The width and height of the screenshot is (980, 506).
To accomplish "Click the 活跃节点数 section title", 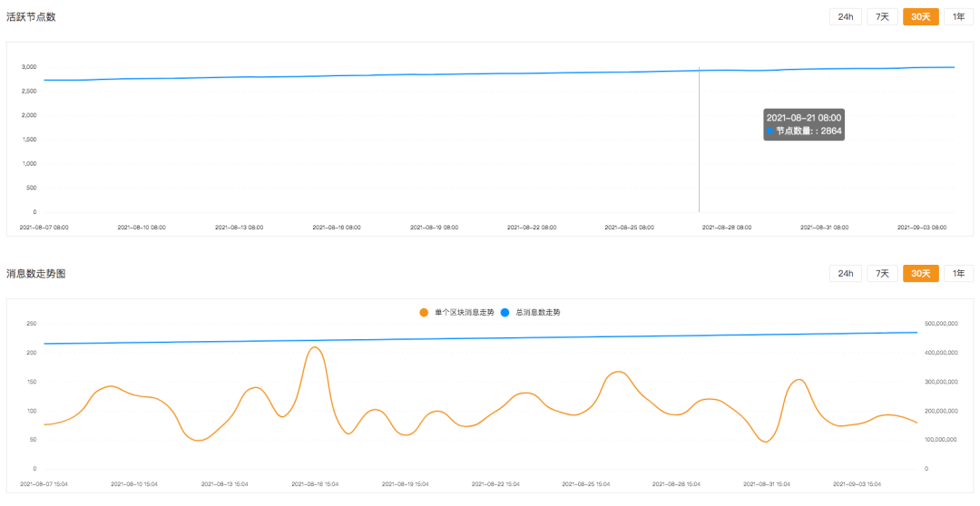I will (31, 16).
